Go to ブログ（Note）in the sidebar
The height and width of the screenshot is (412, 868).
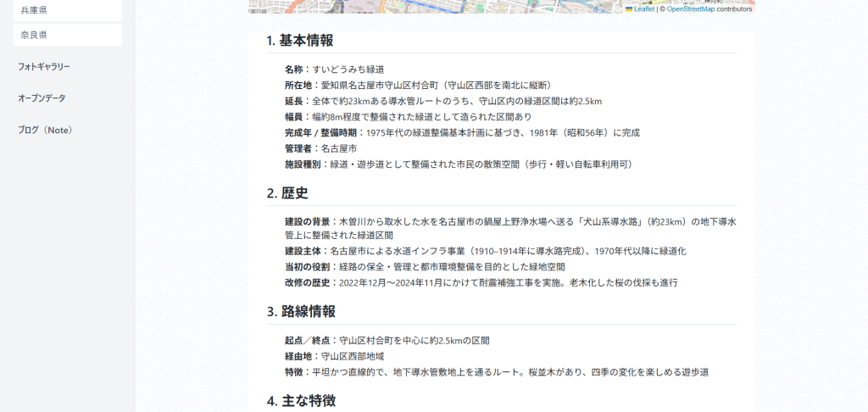[x=45, y=131]
